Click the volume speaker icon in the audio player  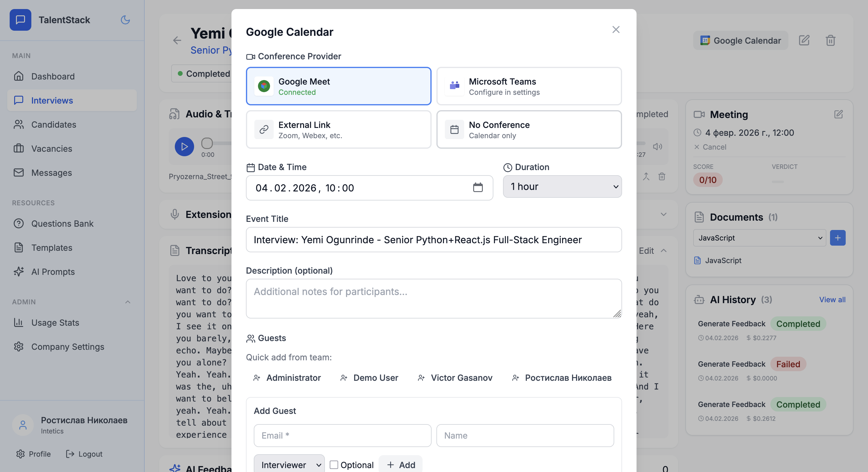click(657, 147)
